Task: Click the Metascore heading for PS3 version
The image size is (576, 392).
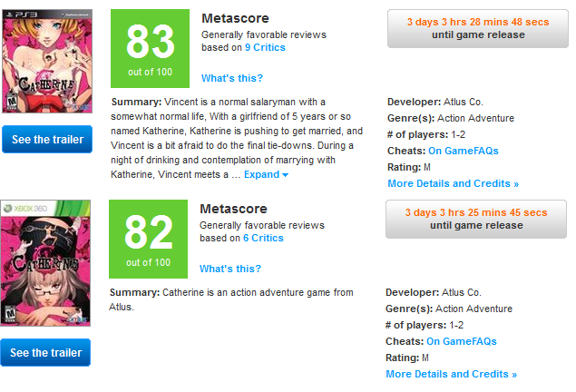Action: 235,18
